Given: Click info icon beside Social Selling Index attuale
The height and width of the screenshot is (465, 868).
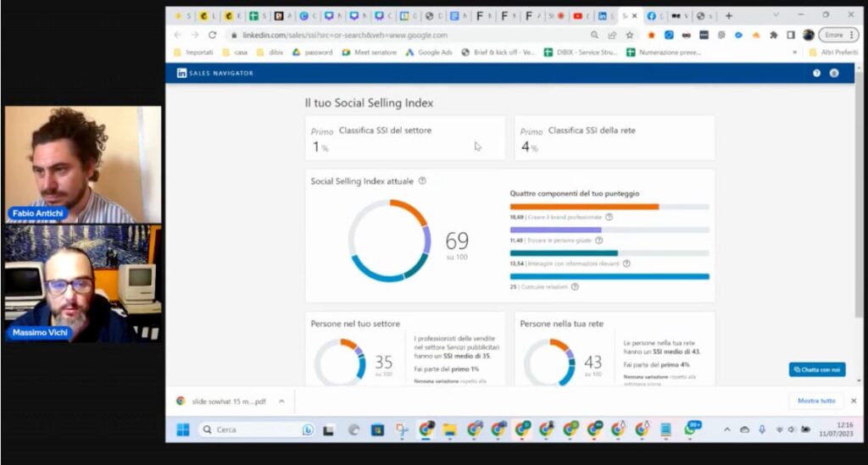Looking at the screenshot, I should coord(422,180).
